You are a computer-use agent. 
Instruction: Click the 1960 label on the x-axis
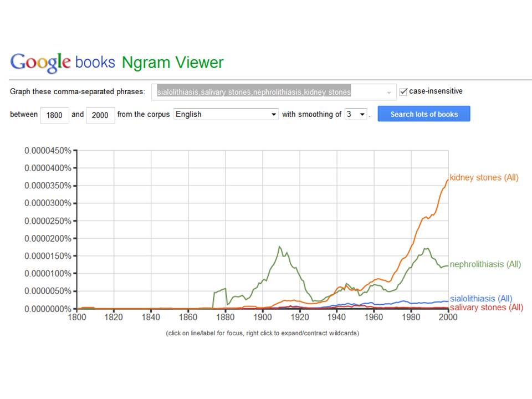click(x=374, y=317)
